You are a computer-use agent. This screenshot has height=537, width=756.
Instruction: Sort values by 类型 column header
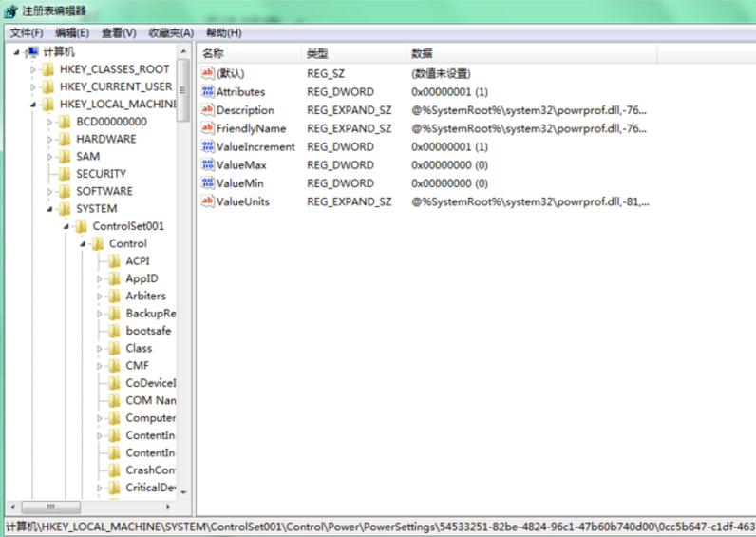354,53
